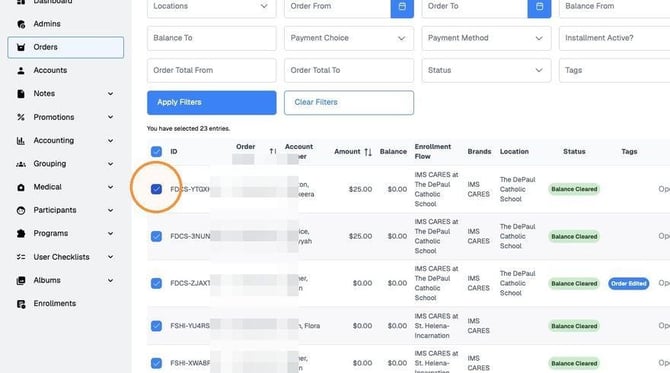
Task: Click the Apply Filters button
Action: click(212, 103)
